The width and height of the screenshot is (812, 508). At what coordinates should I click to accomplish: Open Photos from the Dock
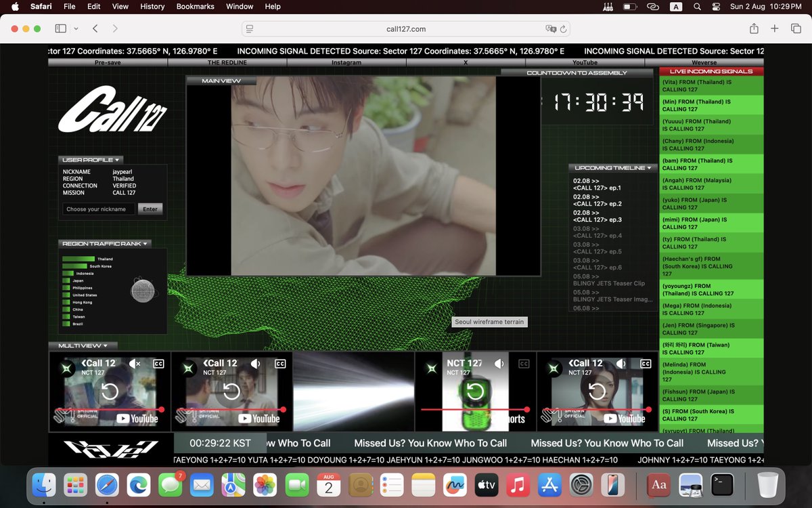tap(265, 485)
